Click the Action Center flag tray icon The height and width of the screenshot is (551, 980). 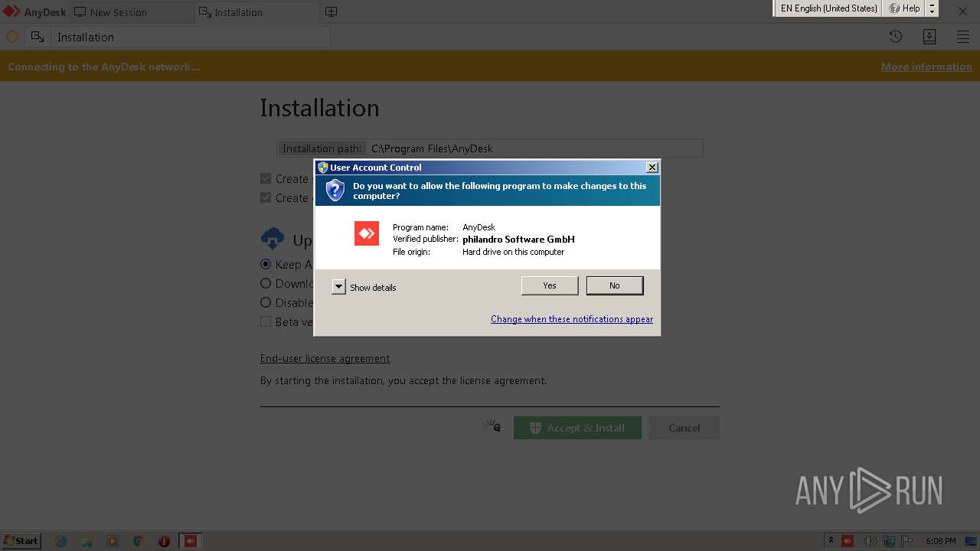click(x=908, y=541)
